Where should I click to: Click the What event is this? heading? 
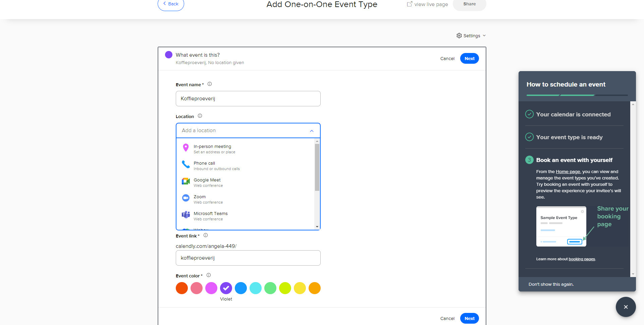pos(198,55)
